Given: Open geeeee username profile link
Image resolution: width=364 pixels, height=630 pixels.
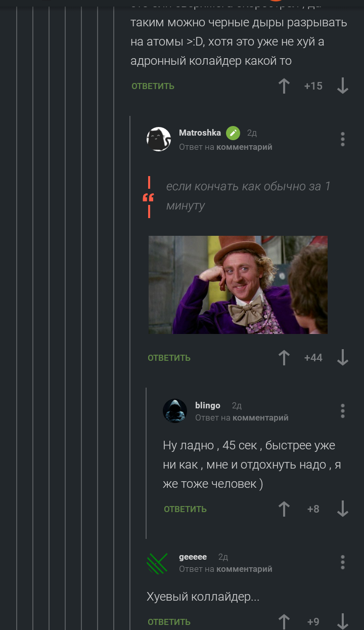Looking at the screenshot, I should (193, 557).
